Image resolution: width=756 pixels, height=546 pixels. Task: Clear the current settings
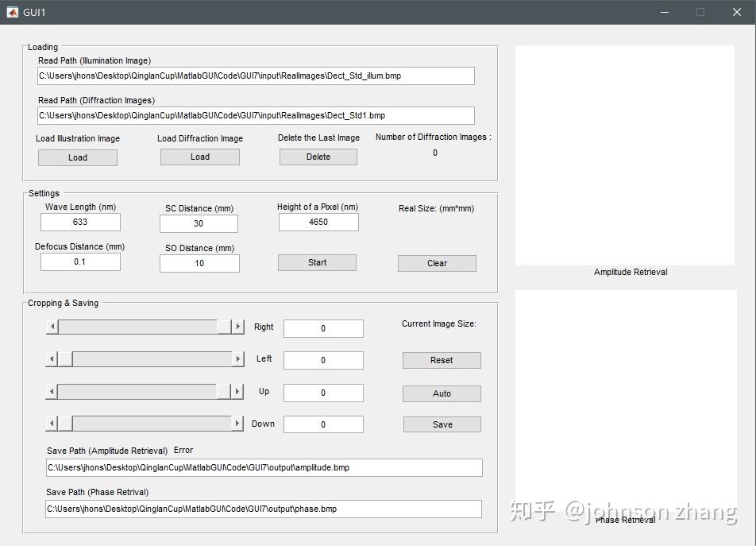click(x=437, y=263)
